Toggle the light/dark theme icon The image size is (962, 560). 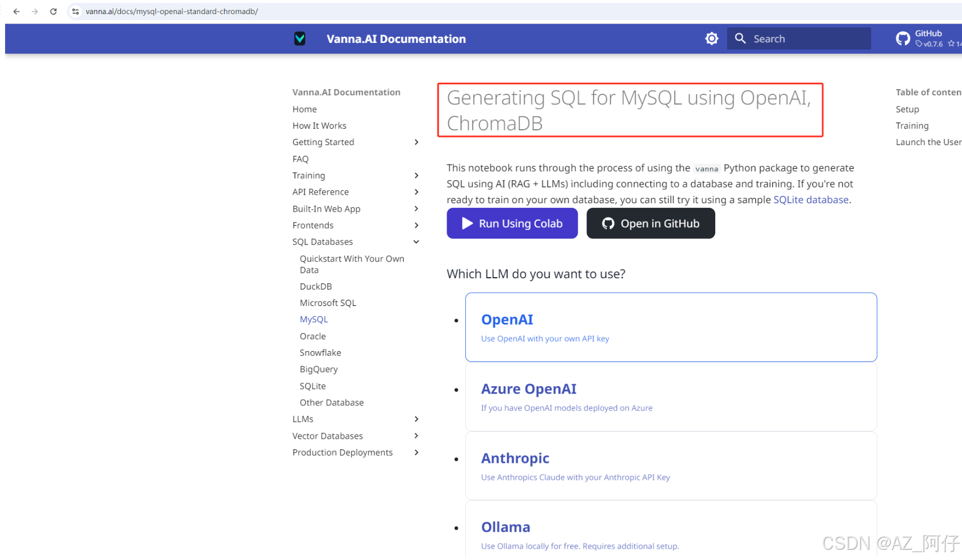[712, 38]
